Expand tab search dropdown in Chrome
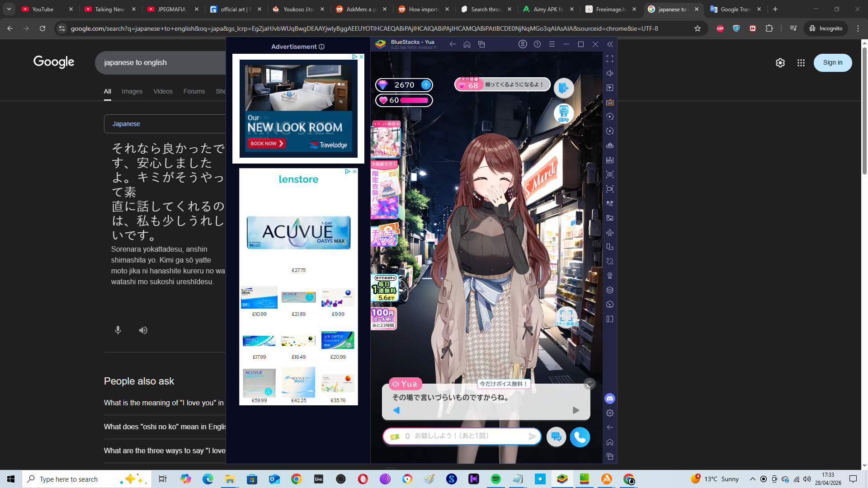 tap(9, 9)
